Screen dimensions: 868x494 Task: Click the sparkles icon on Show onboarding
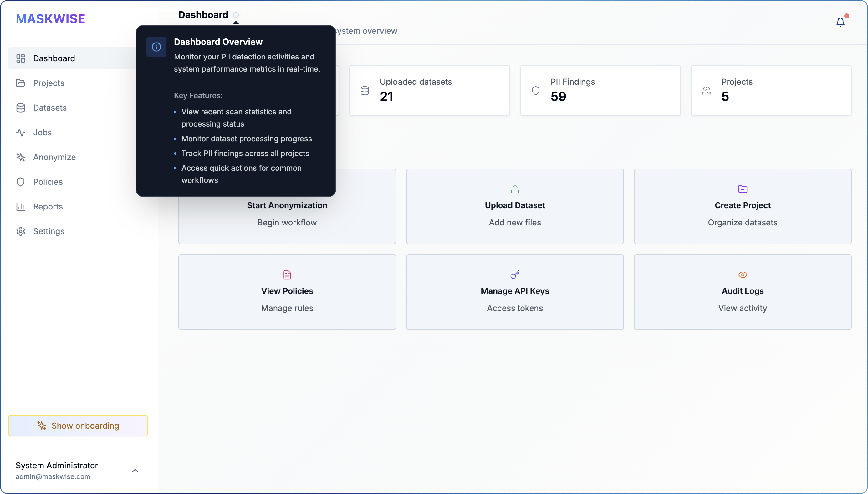click(41, 426)
